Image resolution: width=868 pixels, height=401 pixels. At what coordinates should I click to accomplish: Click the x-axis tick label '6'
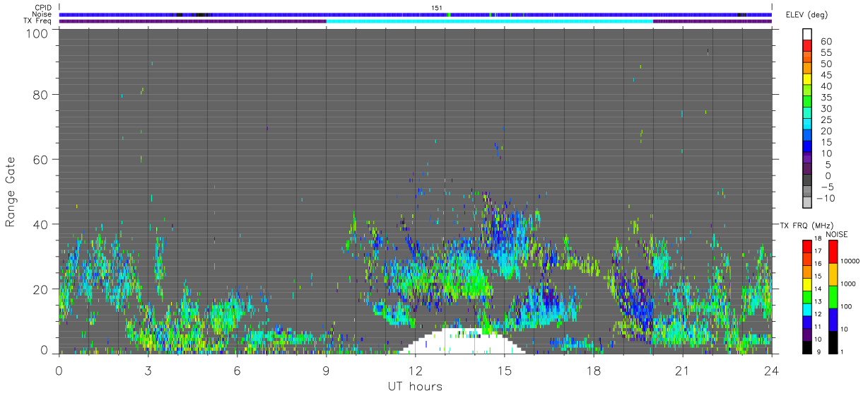[237, 370]
